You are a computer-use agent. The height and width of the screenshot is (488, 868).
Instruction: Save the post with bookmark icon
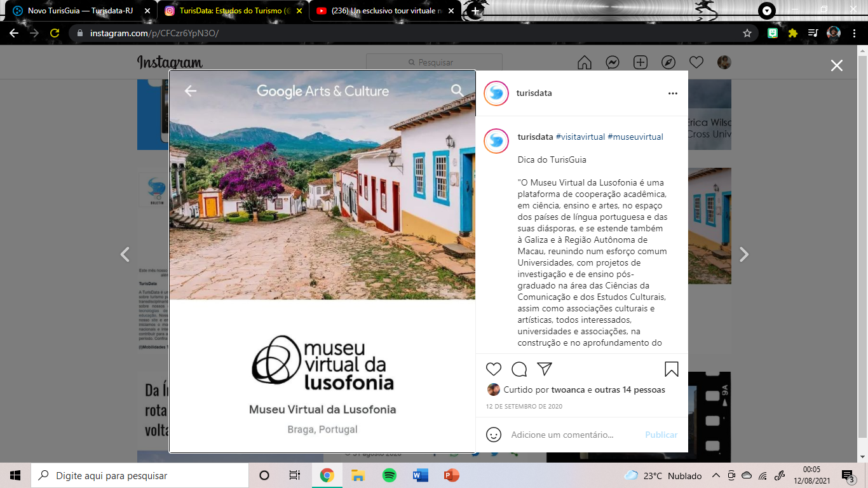672,369
